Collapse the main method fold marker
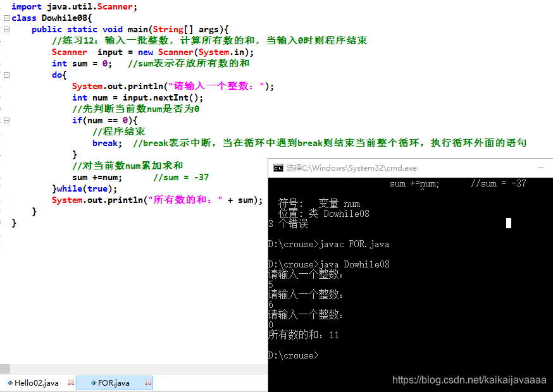This screenshot has width=553, height=392. pos(7,29)
